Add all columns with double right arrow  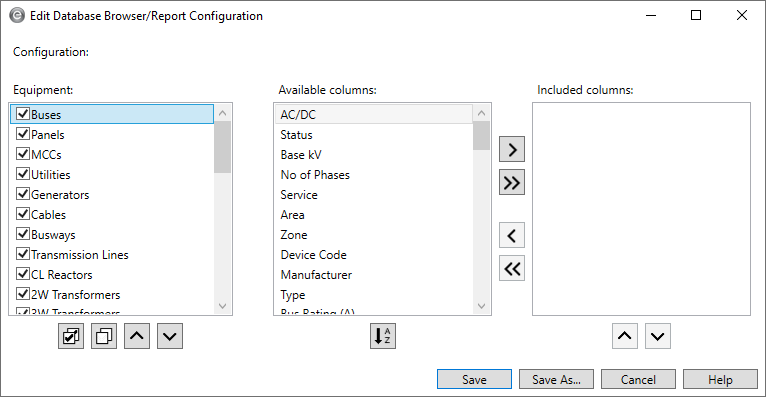coord(512,183)
